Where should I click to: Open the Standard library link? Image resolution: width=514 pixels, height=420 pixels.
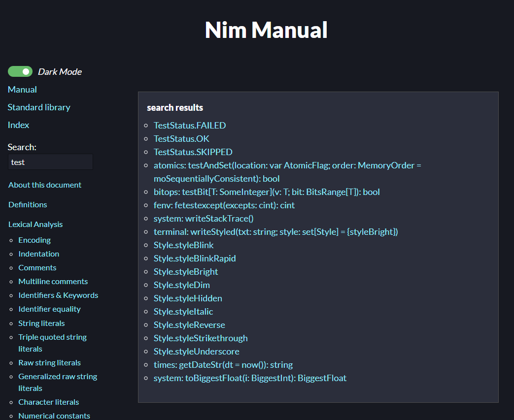tap(39, 107)
